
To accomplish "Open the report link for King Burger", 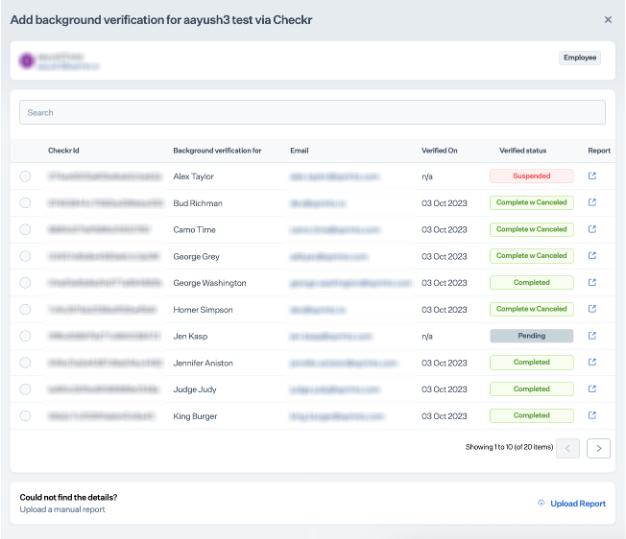I will click(592, 415).
